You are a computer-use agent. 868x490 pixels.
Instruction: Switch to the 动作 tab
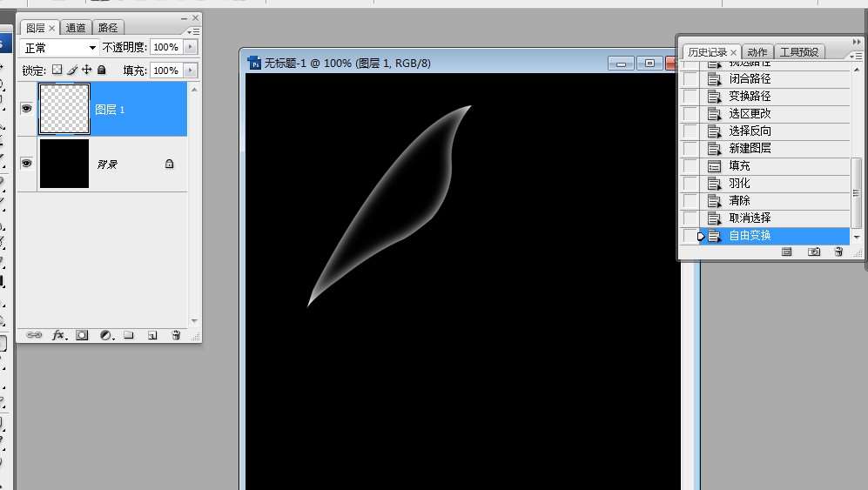pos(757,52)
